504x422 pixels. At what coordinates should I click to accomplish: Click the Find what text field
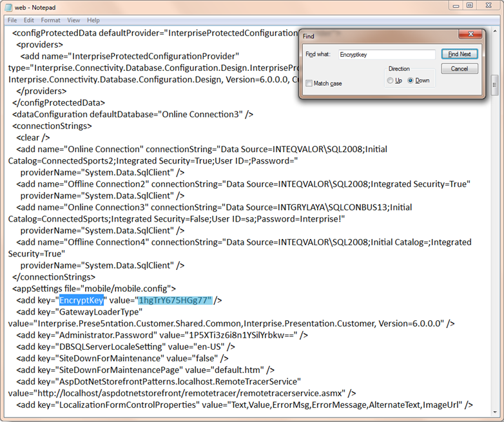pyautogui.click(x=386, y=55)
